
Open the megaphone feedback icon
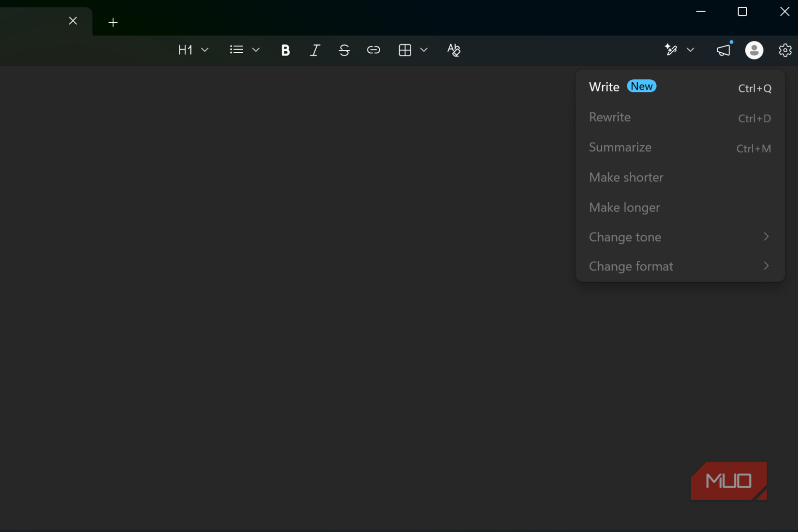click(x=724, y=49)
